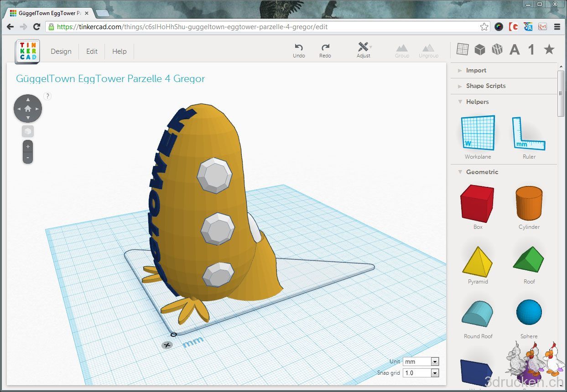Screen dimensions: 567x392
Task: Click the Redo arrow icon
Action: (325, 47)
